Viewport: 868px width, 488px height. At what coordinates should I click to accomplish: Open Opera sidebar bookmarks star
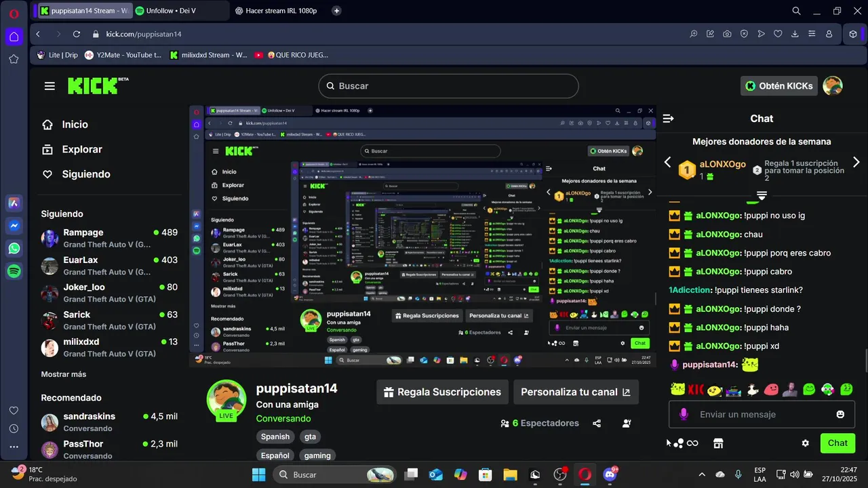(14, 59)
